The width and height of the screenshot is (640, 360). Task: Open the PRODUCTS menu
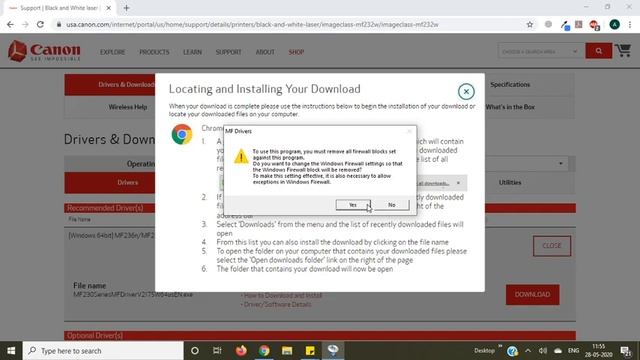click(x=154, y=52)
